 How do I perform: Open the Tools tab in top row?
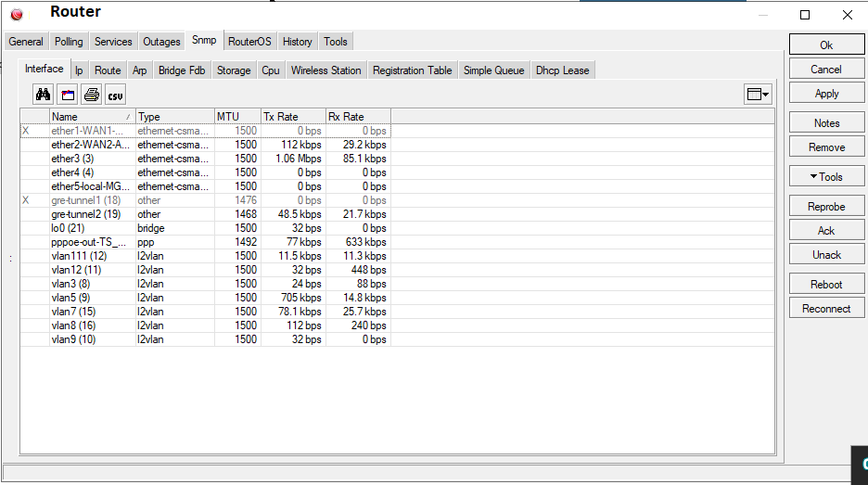tap(336, 42)
